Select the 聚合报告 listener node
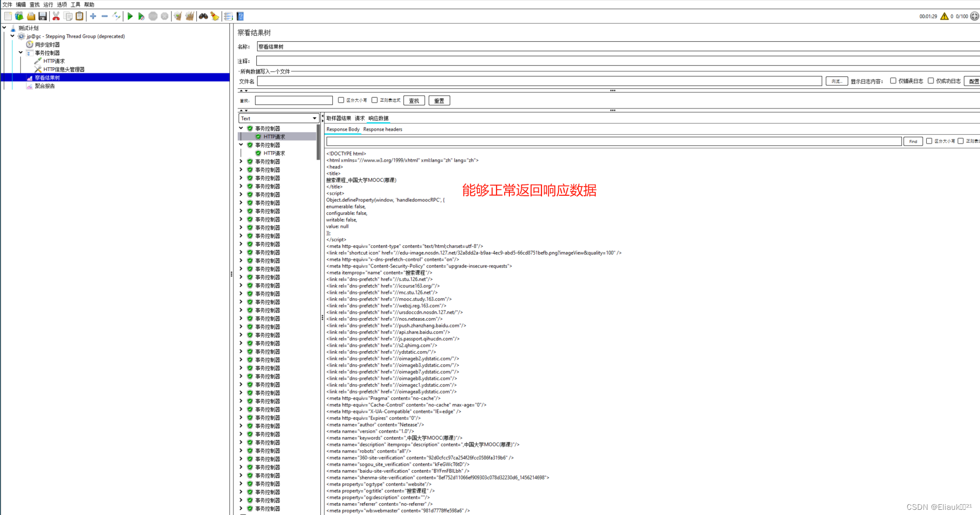 click(44, 86)
